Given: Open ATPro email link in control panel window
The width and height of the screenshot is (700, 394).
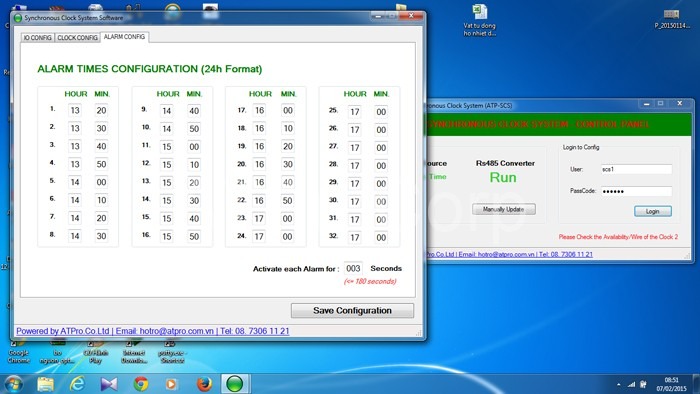Looking at the screenshot, I should pyautogui.click(x=509, y=254).
